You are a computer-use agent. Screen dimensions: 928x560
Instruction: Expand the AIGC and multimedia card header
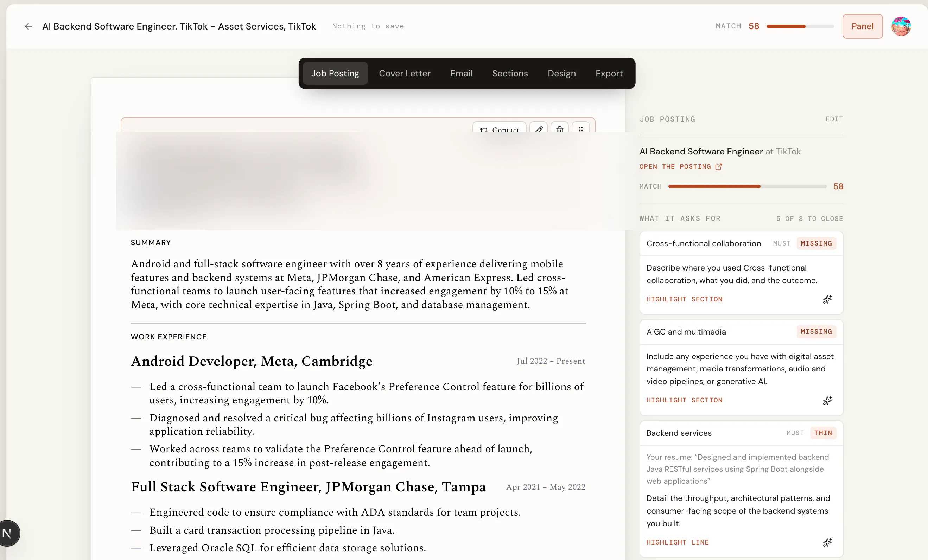pos(741,332)
